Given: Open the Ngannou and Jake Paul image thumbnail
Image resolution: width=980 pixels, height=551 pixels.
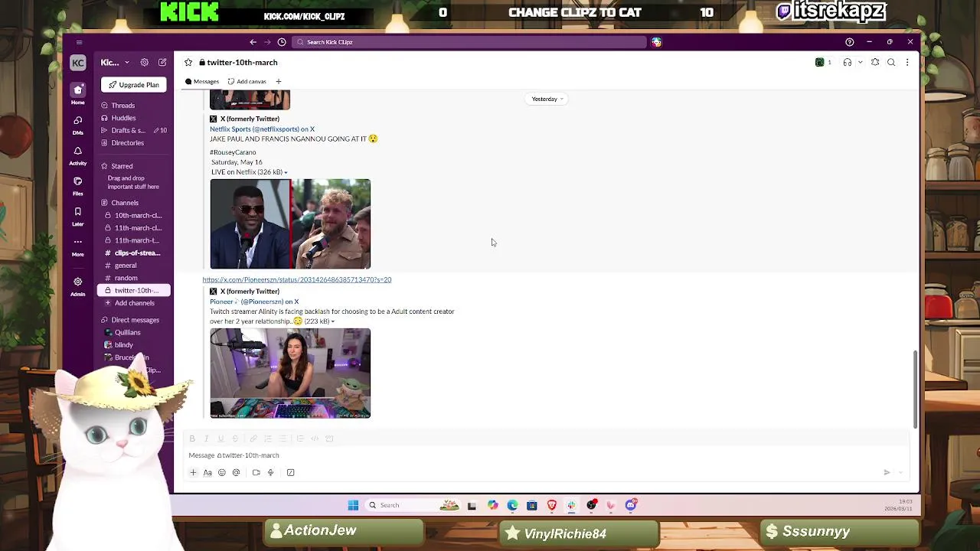Looking at the screenshot, I should [290, 224].
